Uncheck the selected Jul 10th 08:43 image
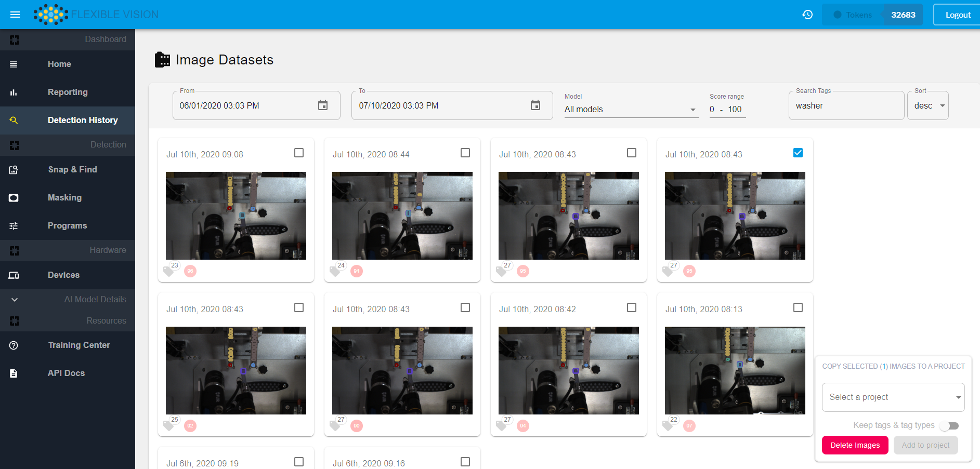 798,153
